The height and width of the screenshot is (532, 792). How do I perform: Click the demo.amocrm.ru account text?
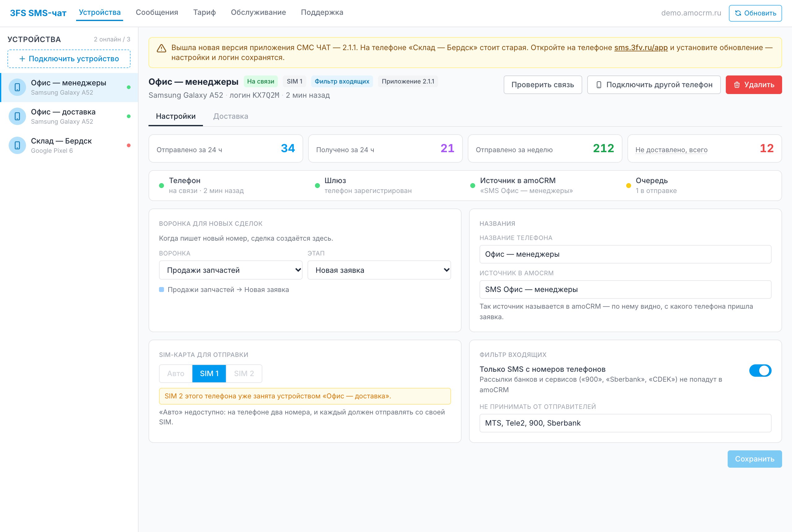(691, 13)
